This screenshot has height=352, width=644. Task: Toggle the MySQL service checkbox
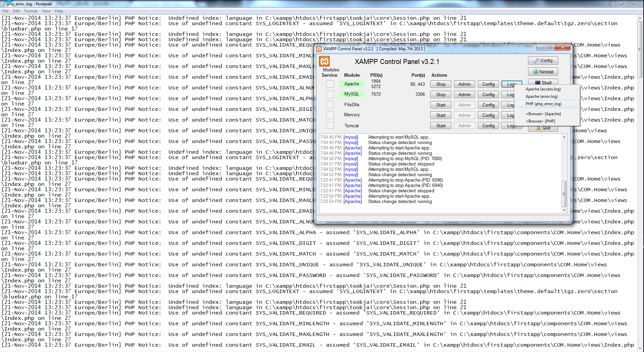[x=330, y=94]
